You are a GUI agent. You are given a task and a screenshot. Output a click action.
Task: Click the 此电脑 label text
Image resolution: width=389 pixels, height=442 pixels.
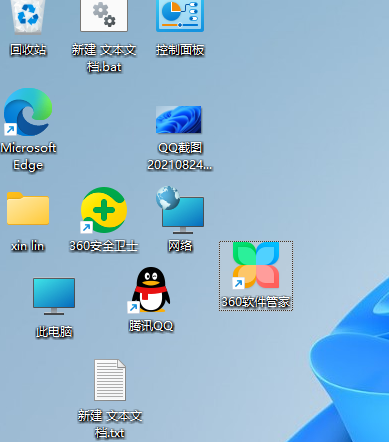tap(54, 332)
